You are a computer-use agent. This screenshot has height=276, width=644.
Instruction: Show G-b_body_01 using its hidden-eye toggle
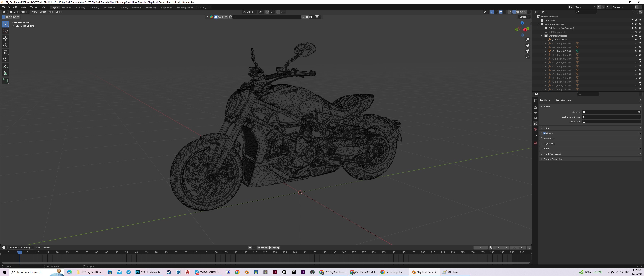pyautogui.click(x=636, y=44)
